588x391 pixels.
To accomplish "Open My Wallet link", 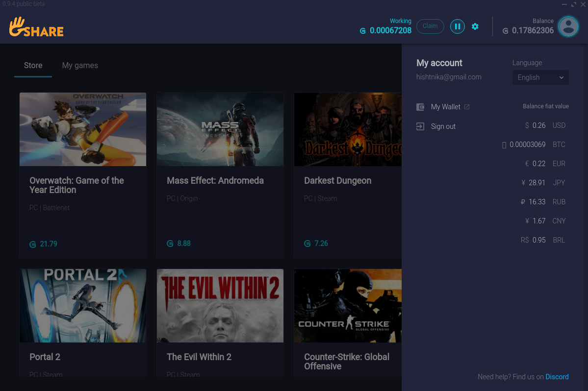I will click(445, 107).
